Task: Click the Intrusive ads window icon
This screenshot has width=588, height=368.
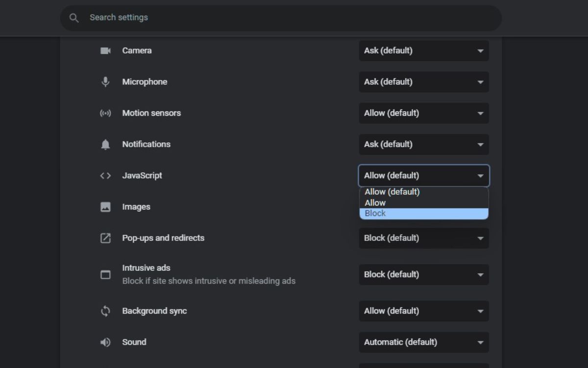Action: [x=105, y=275]
